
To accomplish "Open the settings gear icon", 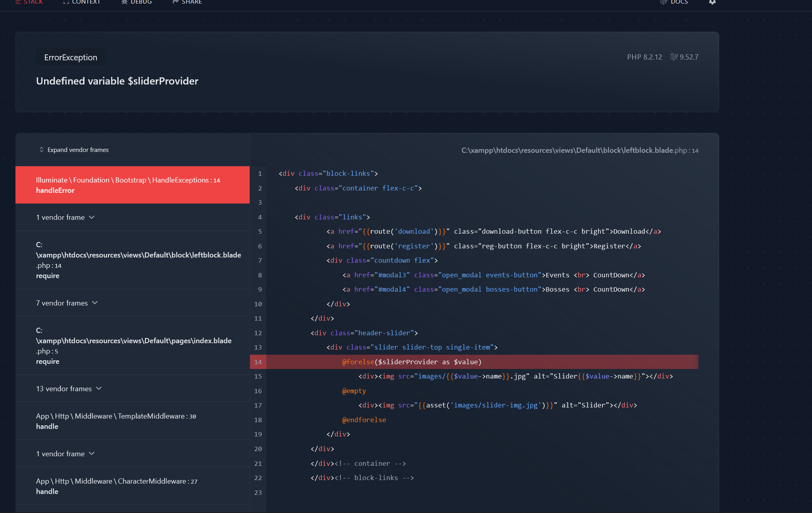I will coord(712,2).
